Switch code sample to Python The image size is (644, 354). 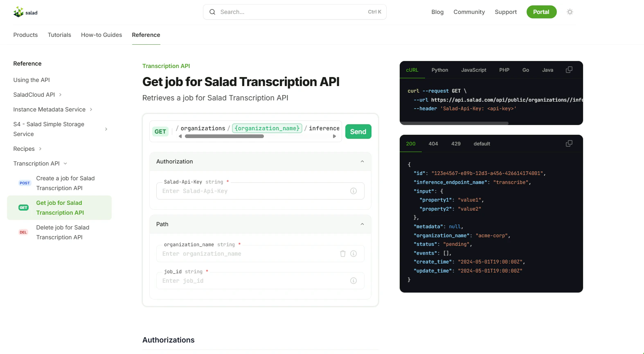440,70
